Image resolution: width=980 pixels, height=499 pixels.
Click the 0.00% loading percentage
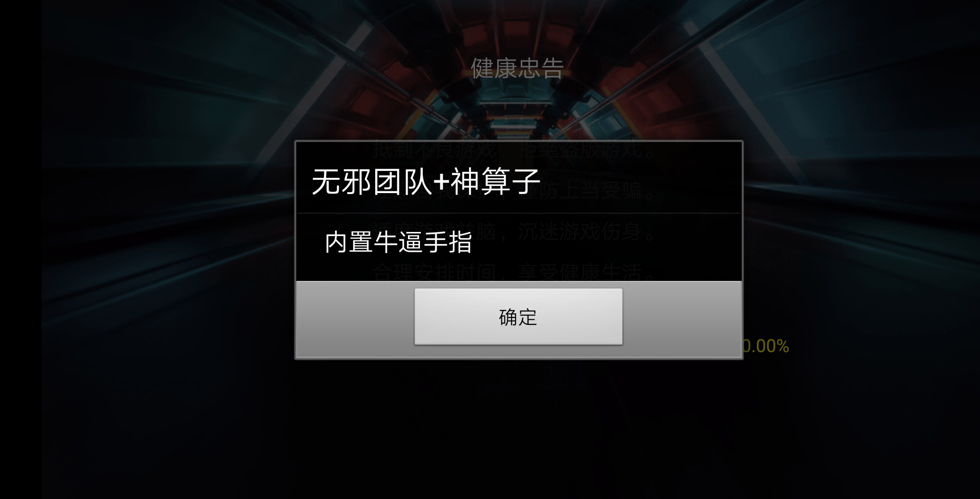pyautogui.click(x=766, y=346)
